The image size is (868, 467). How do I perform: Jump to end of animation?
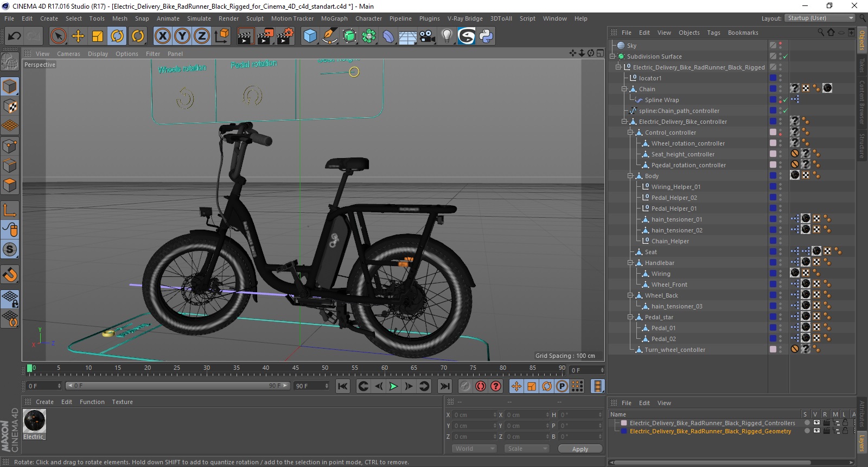[445, 386]
